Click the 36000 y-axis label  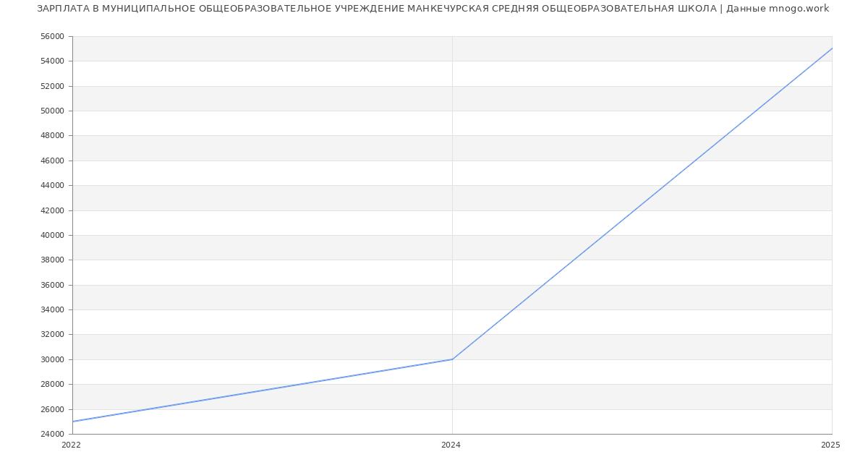(x=53, y=285)
